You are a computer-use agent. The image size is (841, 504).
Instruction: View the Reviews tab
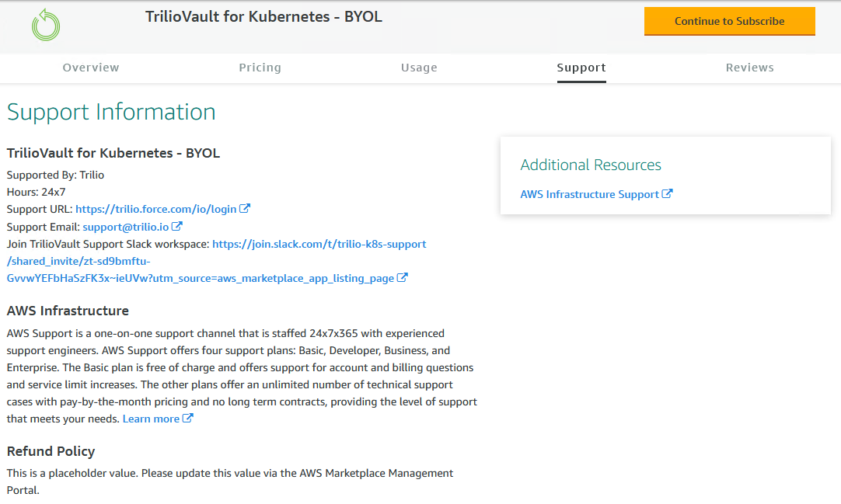[x=749, y=68]
